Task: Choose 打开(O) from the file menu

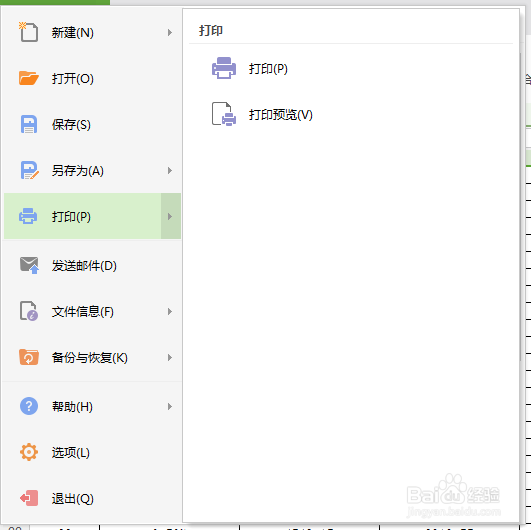Action: coord(92,79)
